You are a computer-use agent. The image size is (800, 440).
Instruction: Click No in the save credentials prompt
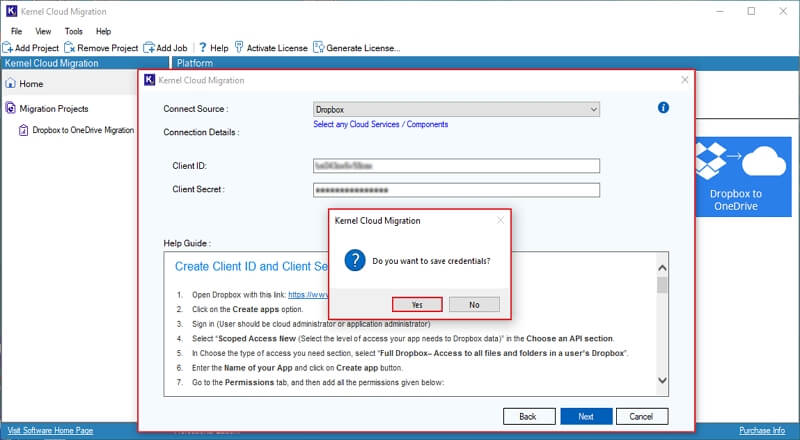click(x=474, y=305)
